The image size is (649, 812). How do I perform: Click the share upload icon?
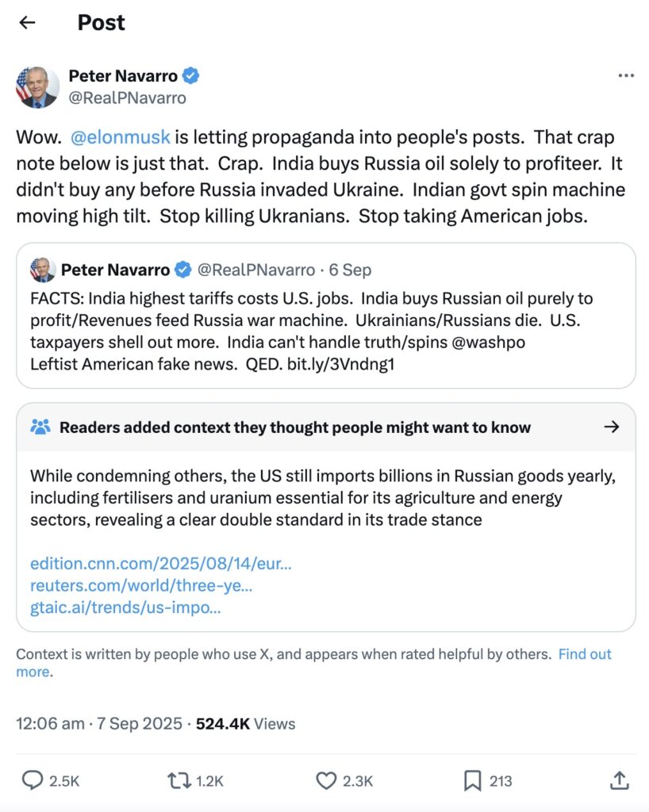click(x=620, y=781)
